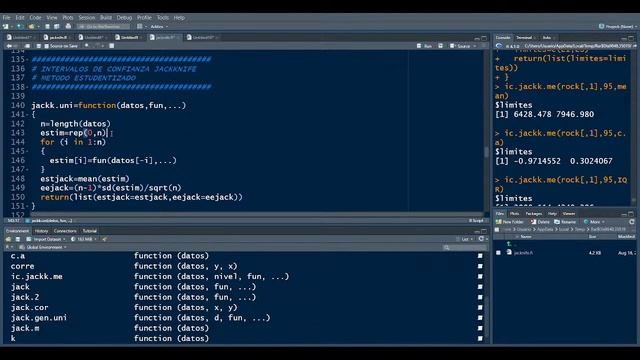Screen dimensions: 640x360
Task: Click the Delete button in Files pane
Action: point(540,222)
